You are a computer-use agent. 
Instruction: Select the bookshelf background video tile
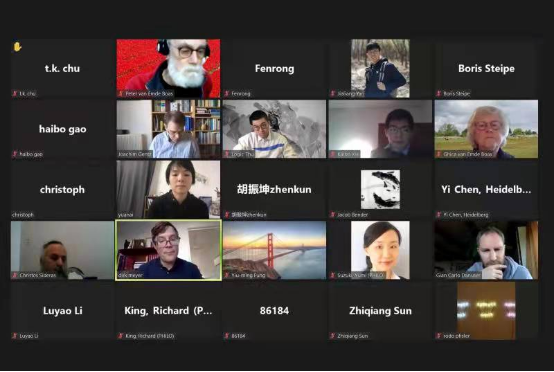coord(169,129)
